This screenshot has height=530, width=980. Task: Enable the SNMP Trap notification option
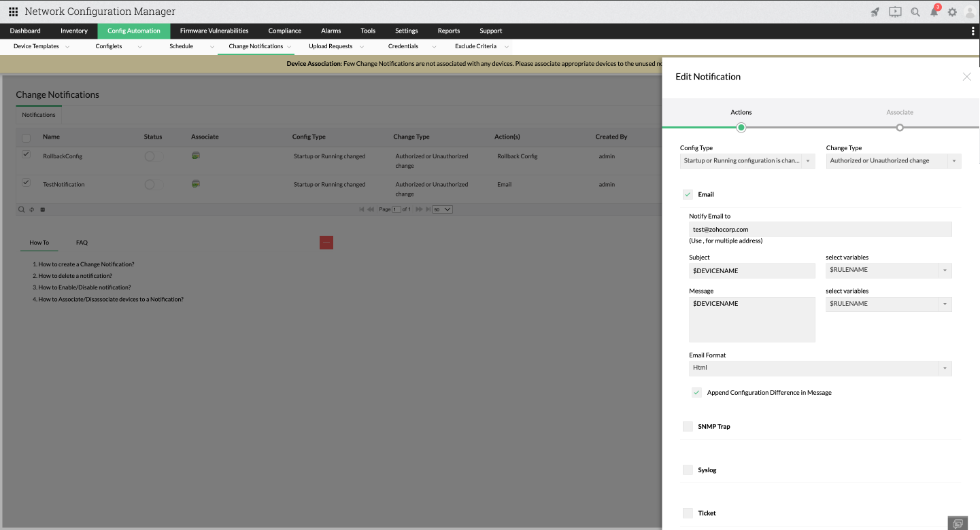pyautogui.click(x=688, y=426)
